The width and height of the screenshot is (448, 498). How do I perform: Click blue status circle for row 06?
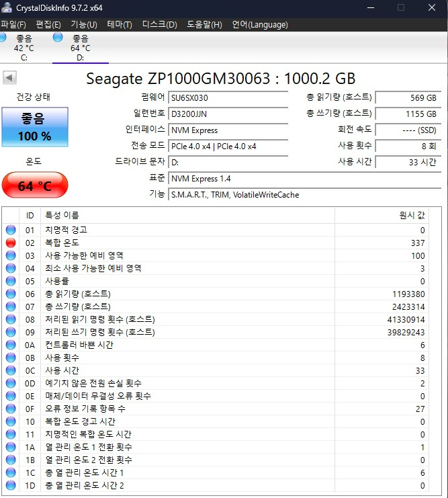(x=11, y=294)
